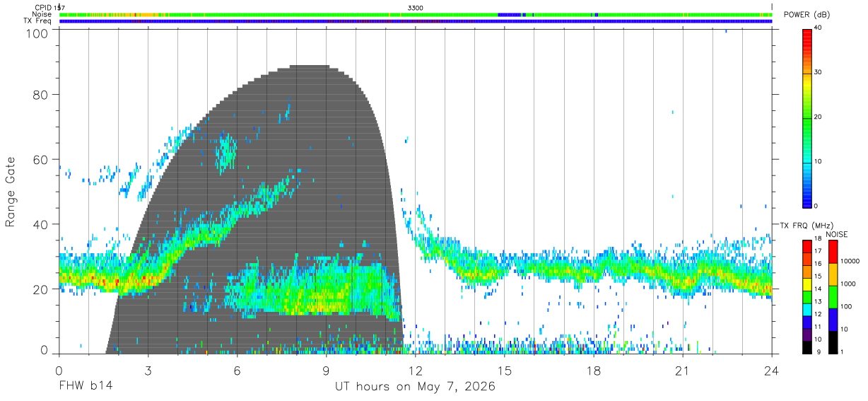868x401 pixels.
Task: Click the orange swatch in the NOISE legend
Action: coord(833,274)
